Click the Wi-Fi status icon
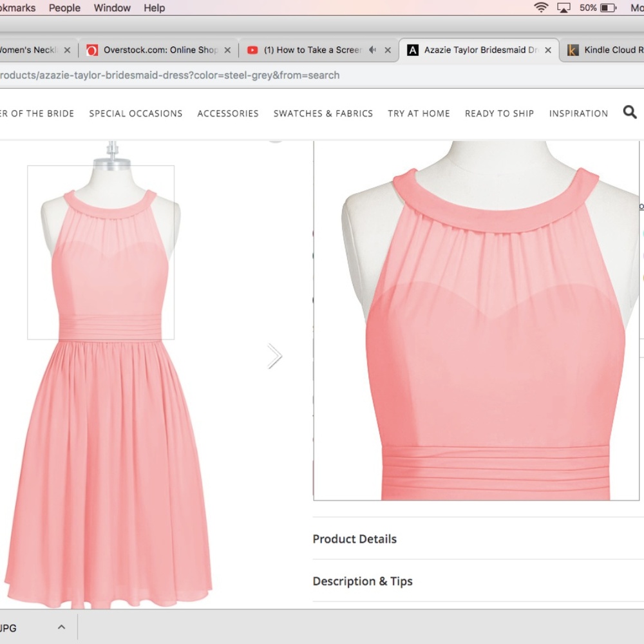Image resolution: width=644 pixels, height=644 pixels. pyautogui.click(x=541, y=7)
